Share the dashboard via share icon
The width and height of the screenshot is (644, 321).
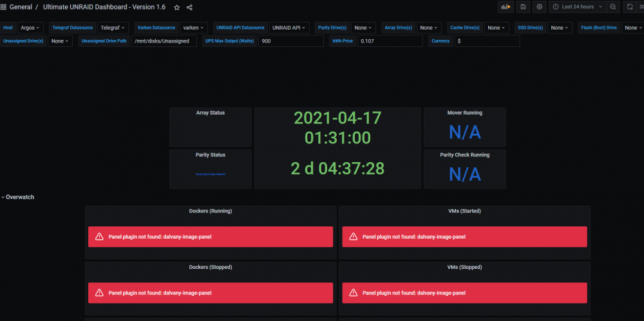[189, 7]
